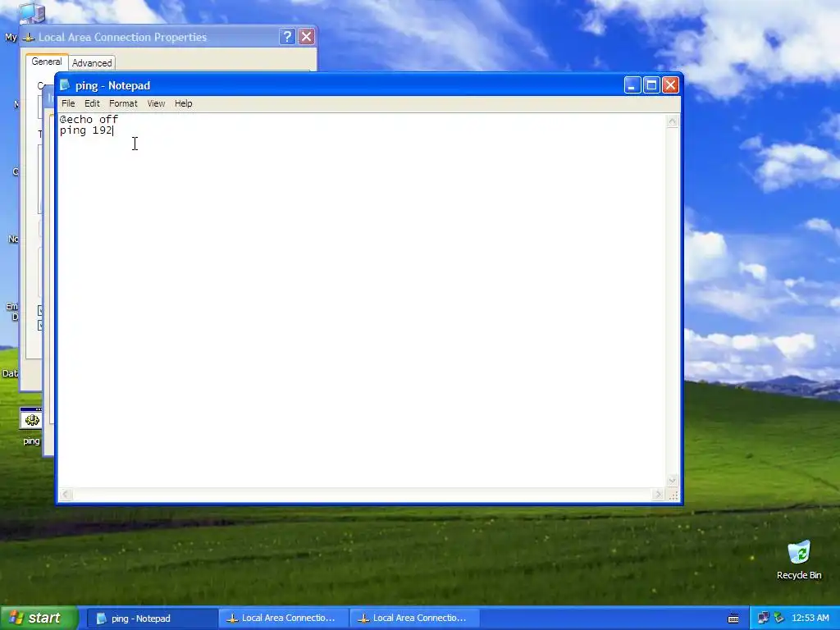
Task: Click the scroll left arrow in Notepad
Action: coord(66,495)
